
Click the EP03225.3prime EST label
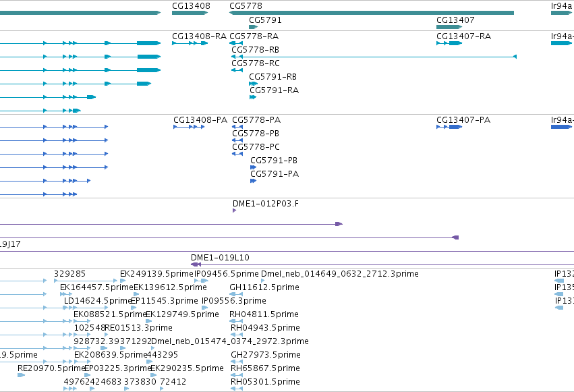118,368
